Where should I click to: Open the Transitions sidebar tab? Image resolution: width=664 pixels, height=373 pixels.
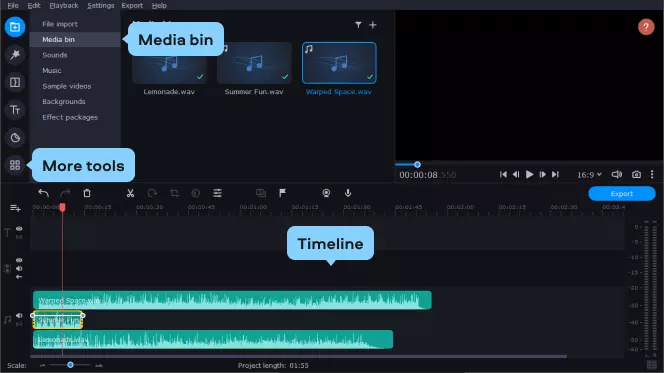pos(15,82)
